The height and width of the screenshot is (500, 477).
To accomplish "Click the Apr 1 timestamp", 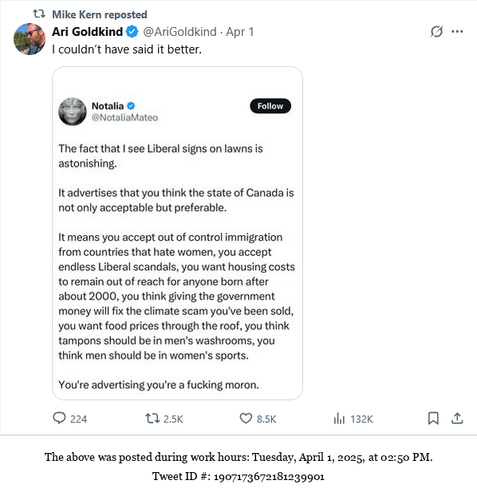I will tap(240, 32).
